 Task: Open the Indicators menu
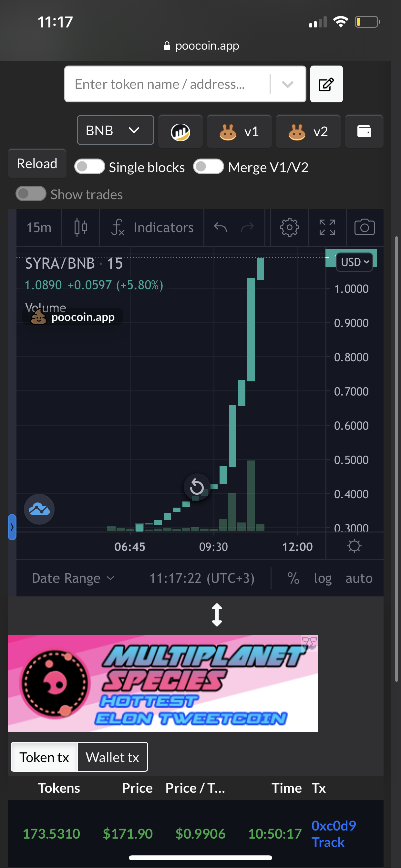tap(152, 227)
